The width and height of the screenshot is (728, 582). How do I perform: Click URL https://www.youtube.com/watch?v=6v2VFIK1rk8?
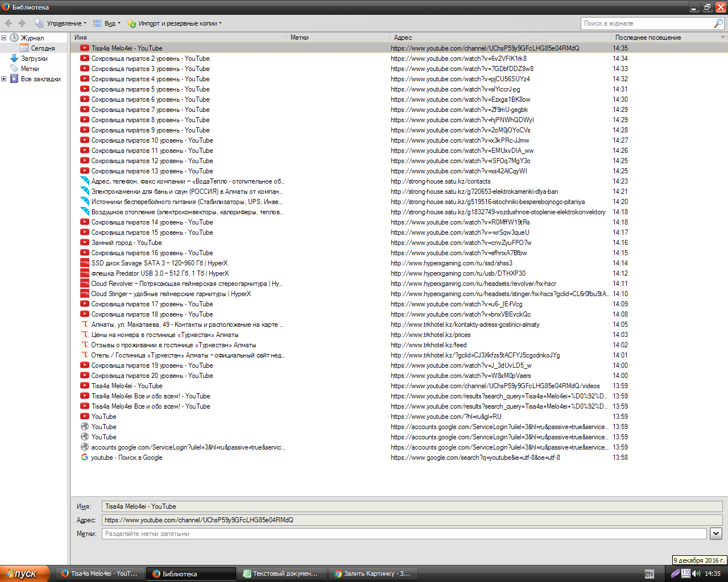tap(458, 59)
